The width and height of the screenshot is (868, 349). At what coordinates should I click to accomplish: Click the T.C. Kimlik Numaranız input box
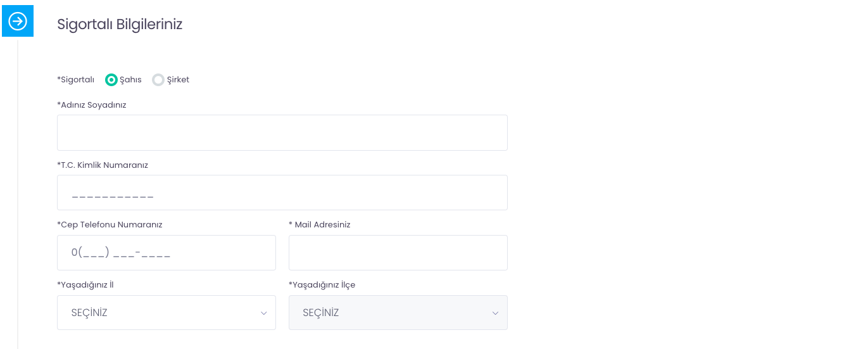(x=282, y=193)
